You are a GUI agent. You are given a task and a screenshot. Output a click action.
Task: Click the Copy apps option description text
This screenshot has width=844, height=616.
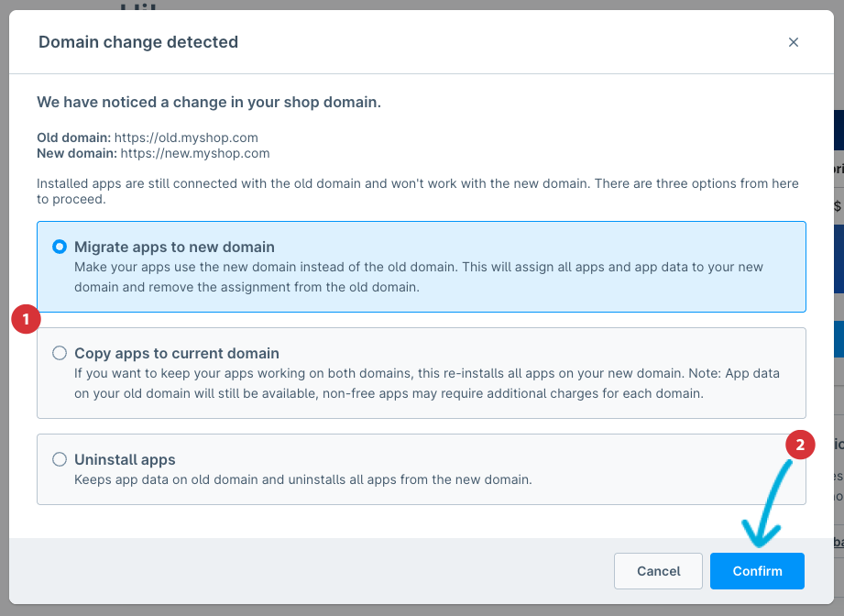[426, 383]
